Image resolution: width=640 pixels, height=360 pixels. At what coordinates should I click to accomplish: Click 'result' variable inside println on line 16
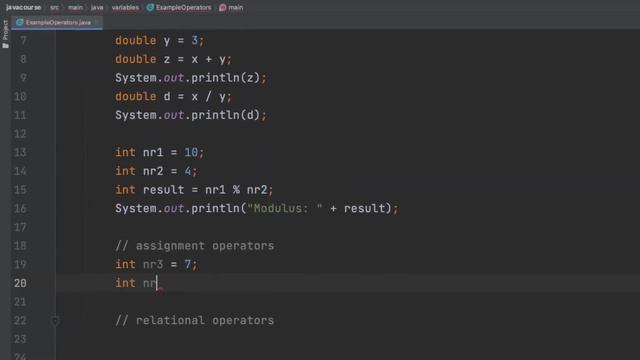tap(364, 209)
